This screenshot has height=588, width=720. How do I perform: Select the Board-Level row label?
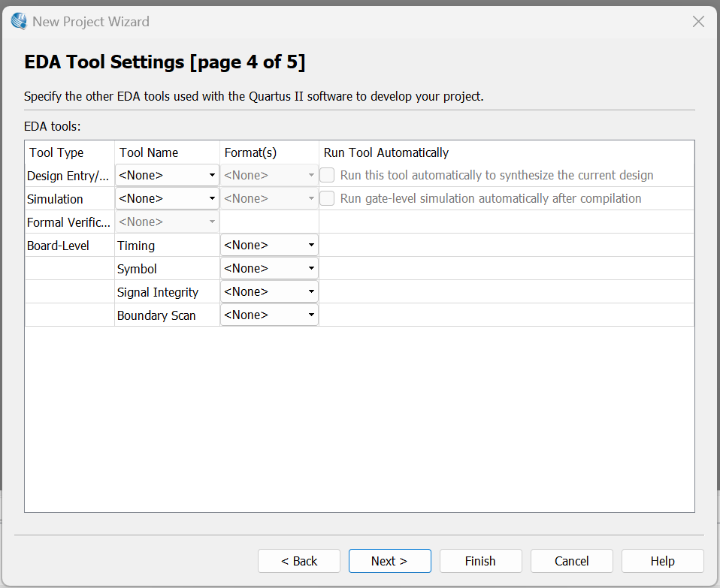pos(58,246)
